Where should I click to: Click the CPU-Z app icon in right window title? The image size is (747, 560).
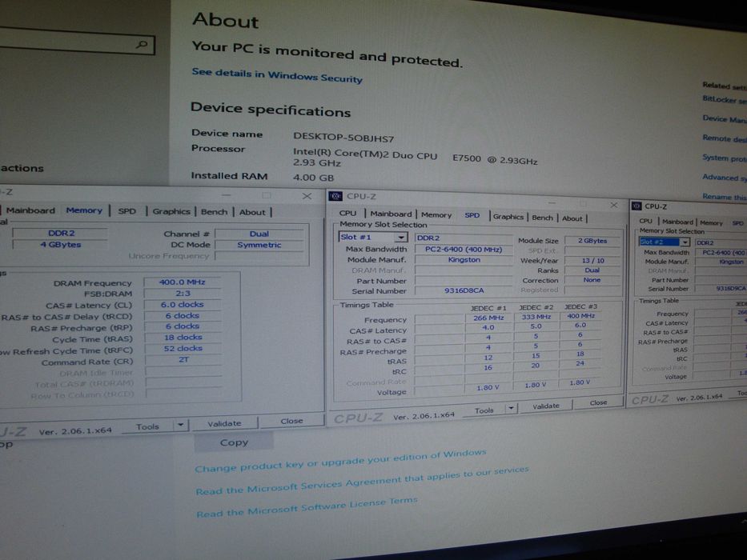[x=636, y=206]
